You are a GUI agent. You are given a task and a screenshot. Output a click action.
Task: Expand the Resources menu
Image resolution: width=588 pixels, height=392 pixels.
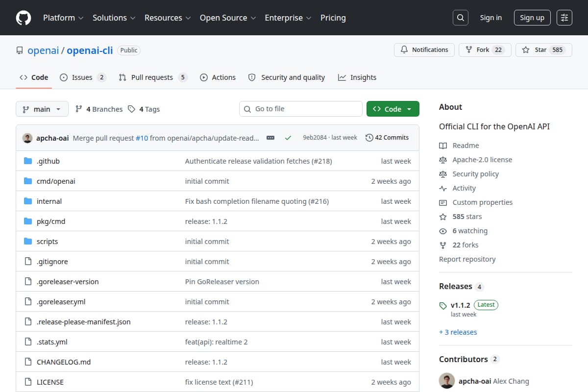click(167, 18)
